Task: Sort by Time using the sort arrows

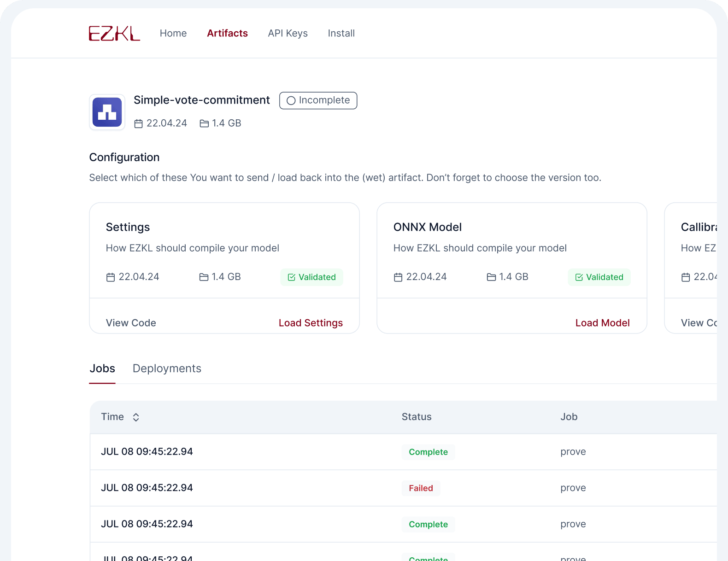Action: (x=136, y=417)
